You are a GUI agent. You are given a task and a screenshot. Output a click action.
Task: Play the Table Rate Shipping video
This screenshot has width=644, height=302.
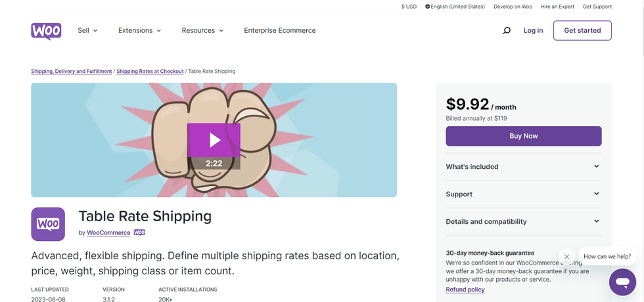[x=214, y=140]
